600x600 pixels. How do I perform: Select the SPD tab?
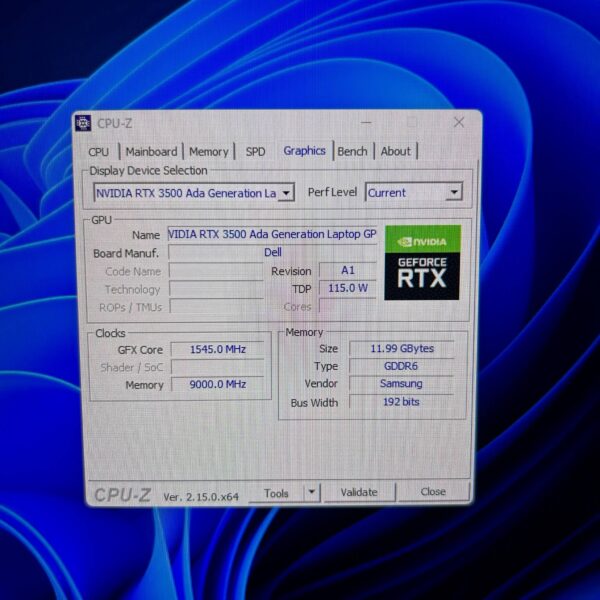click(255, 152)
